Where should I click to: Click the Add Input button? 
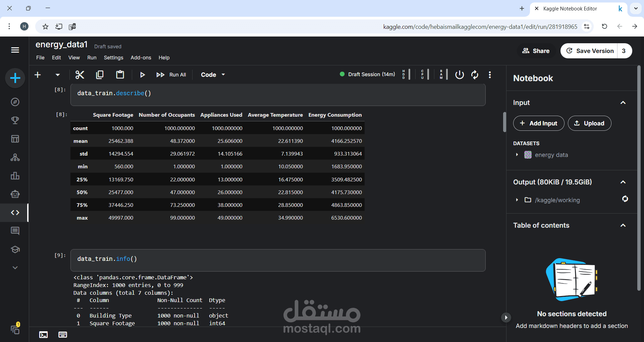click(x=539, y=123)
